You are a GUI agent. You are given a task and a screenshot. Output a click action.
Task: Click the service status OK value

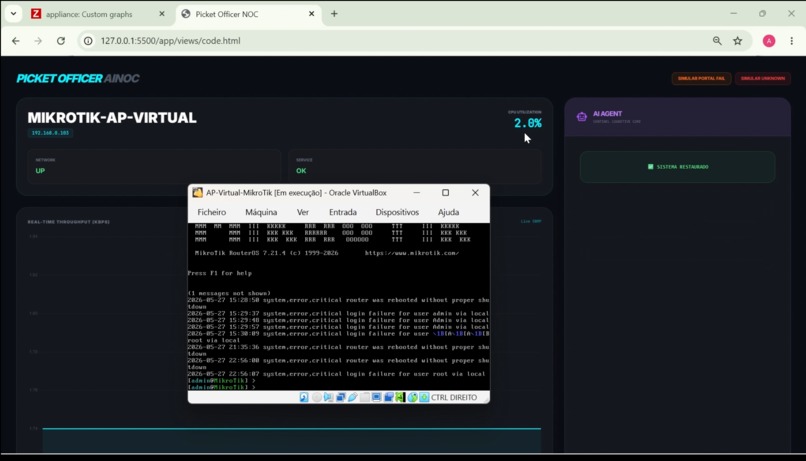tap(301, 171)
